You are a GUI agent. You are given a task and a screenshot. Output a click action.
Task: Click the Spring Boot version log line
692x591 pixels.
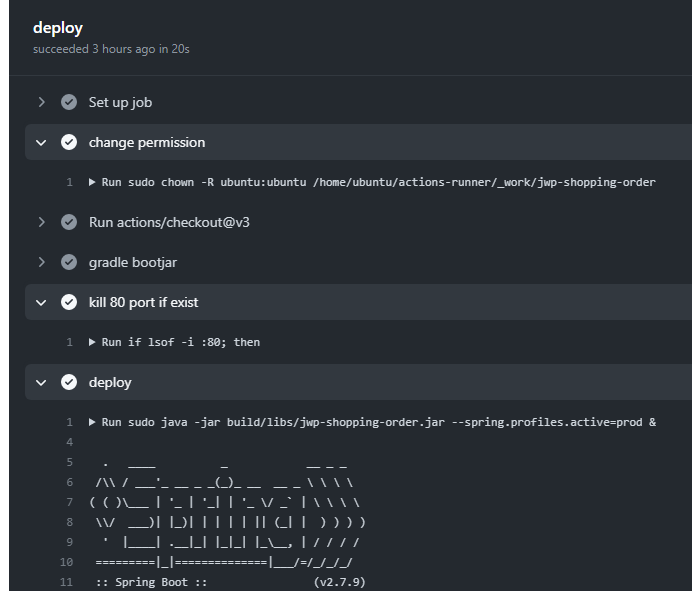coord(230,582)
